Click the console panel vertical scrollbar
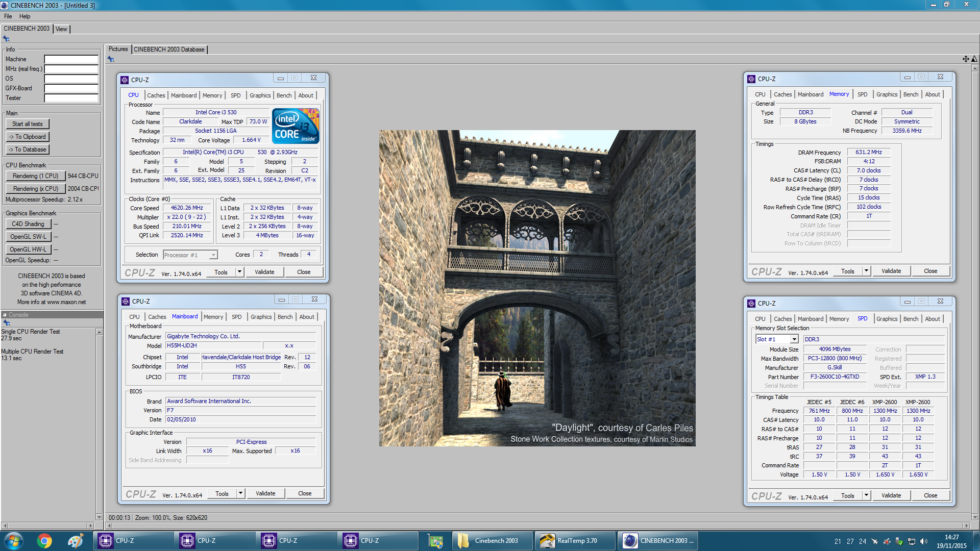The width and height of the screenshot is (980, 551). (x=99, y=424)
